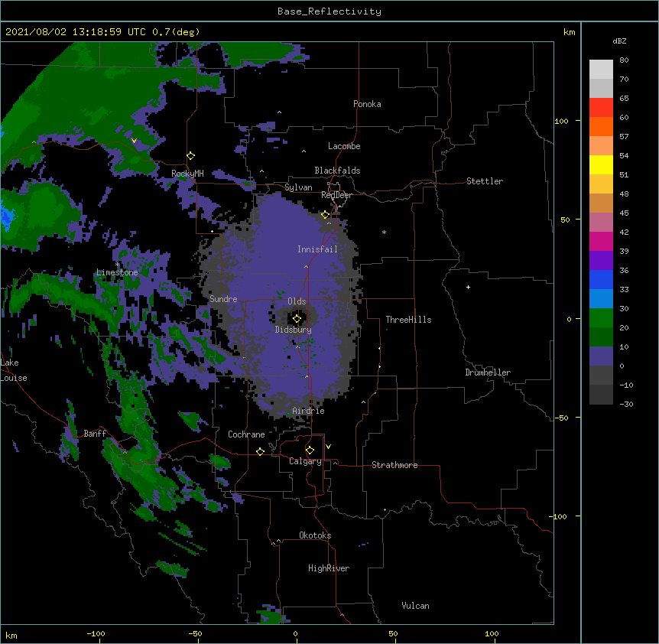Click the Base_Reflectivity title
This screenshot has width=659, height=644.
coord(329,11)
